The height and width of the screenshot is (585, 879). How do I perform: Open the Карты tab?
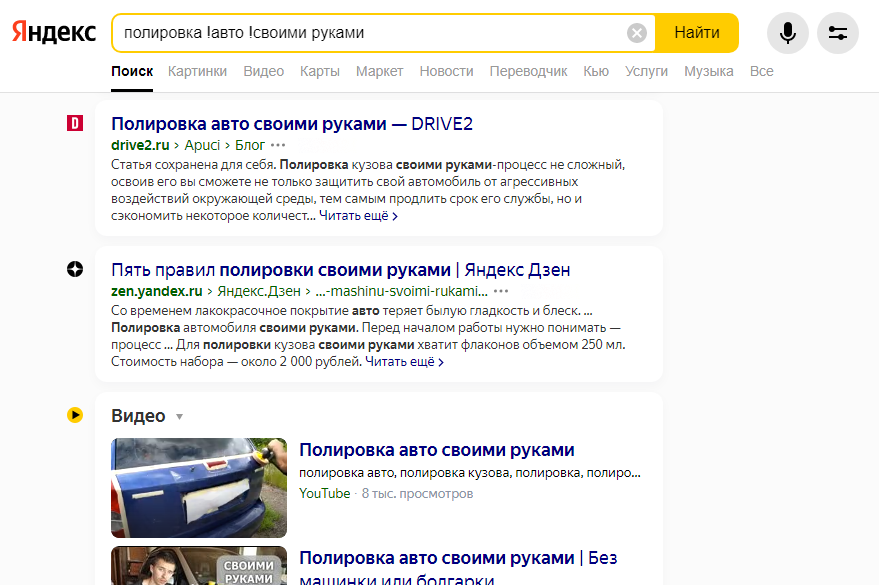[x=320, y=71]
